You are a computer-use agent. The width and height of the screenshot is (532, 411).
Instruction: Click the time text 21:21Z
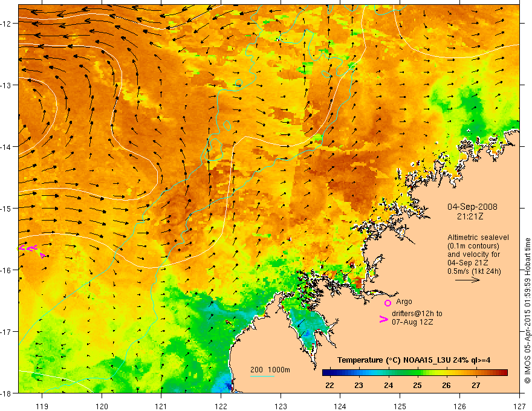click(x=470, y=216)
